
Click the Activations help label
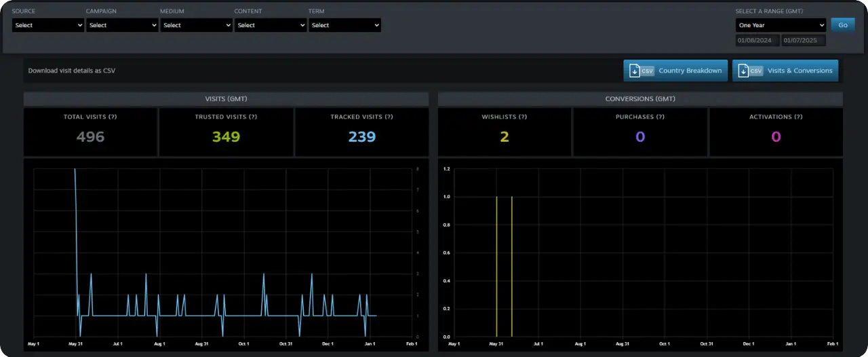(x=776, y=117)
